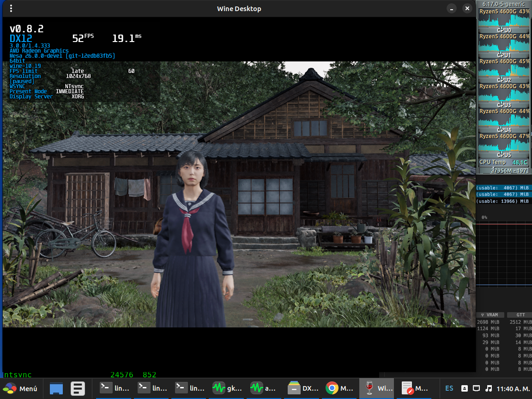Screen dimensions: 532x399
Task: Click the CPU5 usage chart showing 47%
Action: tap(504, 143)
